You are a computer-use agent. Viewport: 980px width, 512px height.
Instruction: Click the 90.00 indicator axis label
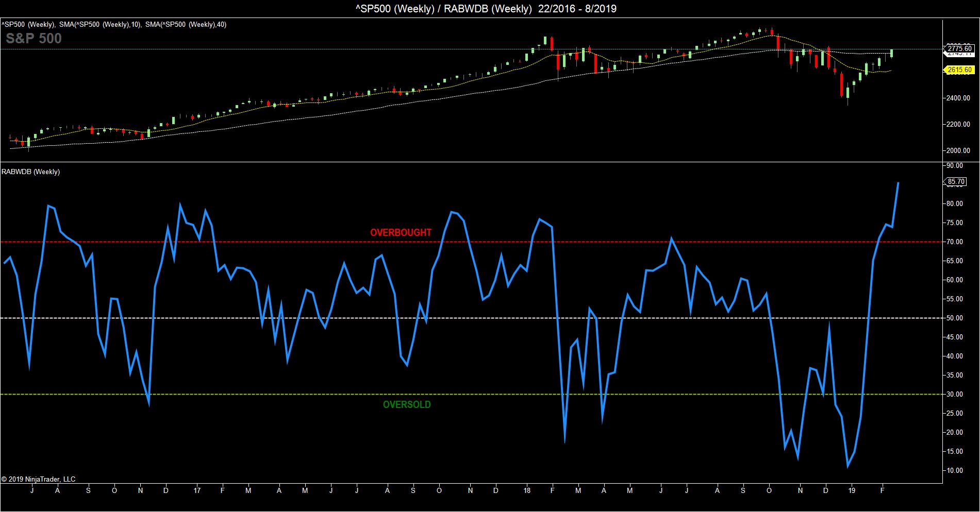pyautogui.click(x=955, y=165)
